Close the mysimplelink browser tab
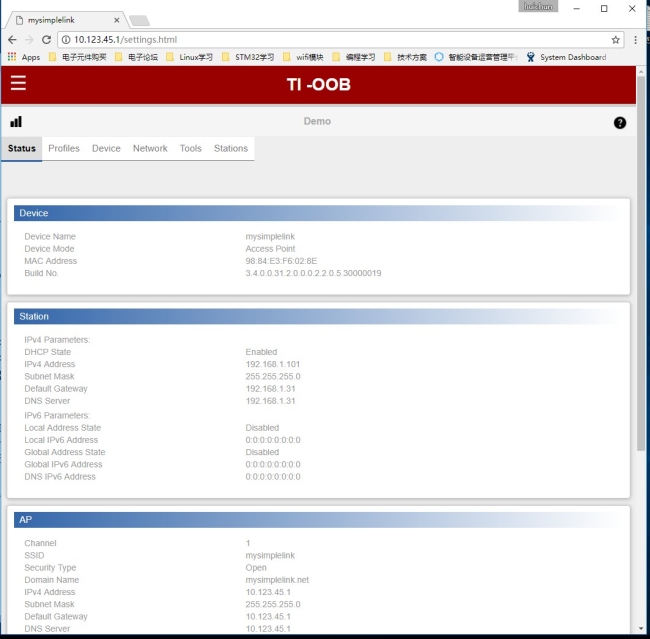This screenshot has width=650, height=639. pyautogui.click(x=116, y=20)
